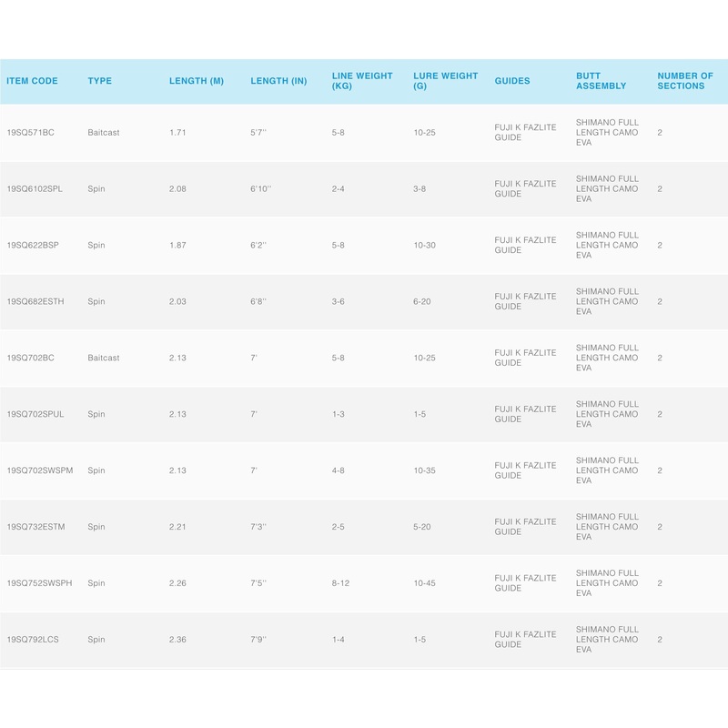Screen dimensions: 728x728
Task: Click the NUMBER OF SECTIONS header
Action: pos(685,81)
